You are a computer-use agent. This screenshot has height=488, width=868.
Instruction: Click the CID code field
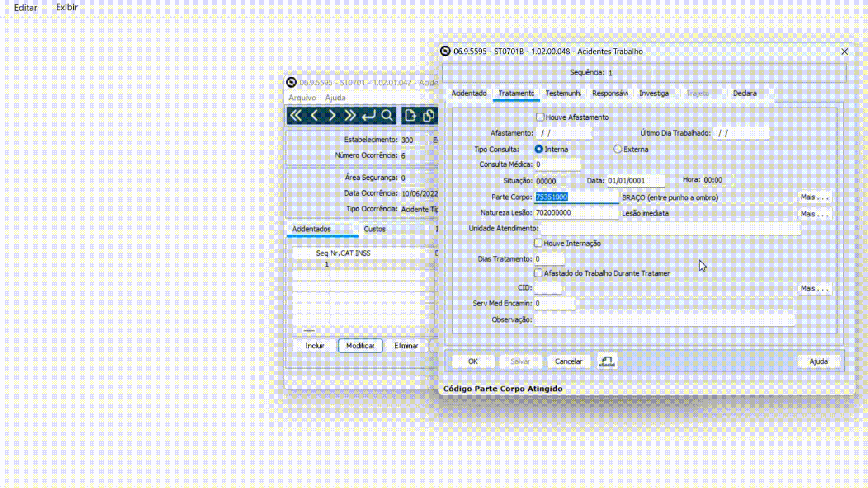tap(548, 288)
